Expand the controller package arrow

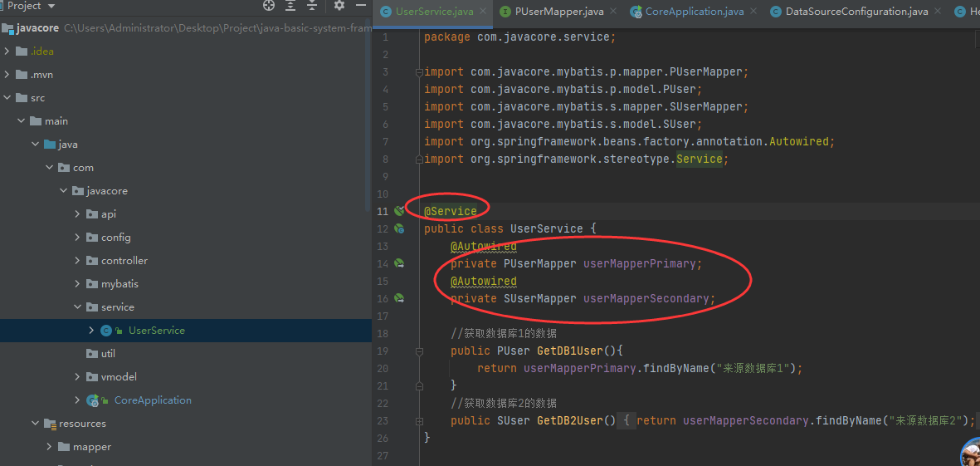point(77,261)
